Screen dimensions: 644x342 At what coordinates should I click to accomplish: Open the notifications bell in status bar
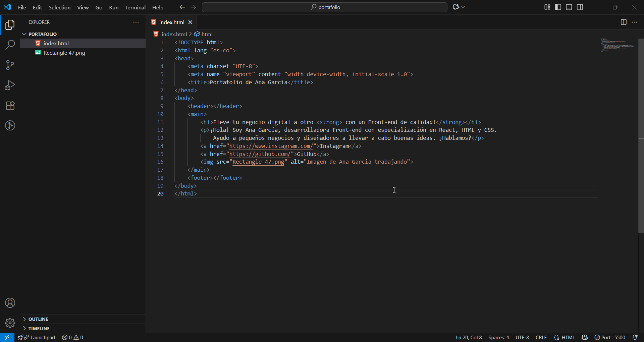pyautogui.click(x=635, y=337)
